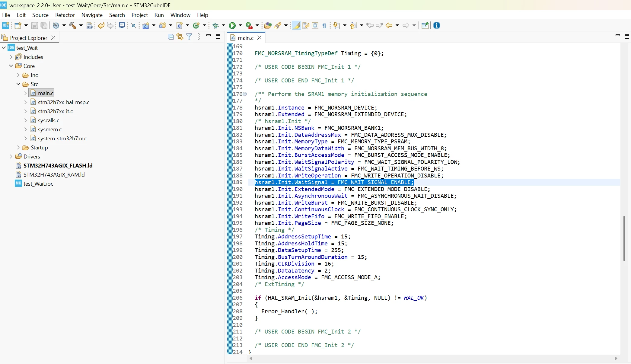Click Collapse All in Project Explorer
Viewport: 631px width, 364px height.
tap(171, 37)
